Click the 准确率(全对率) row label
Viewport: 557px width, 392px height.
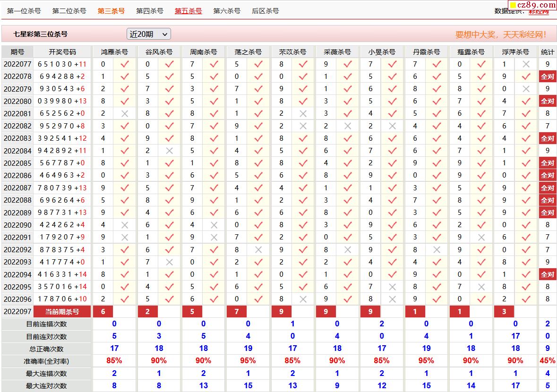47,361
